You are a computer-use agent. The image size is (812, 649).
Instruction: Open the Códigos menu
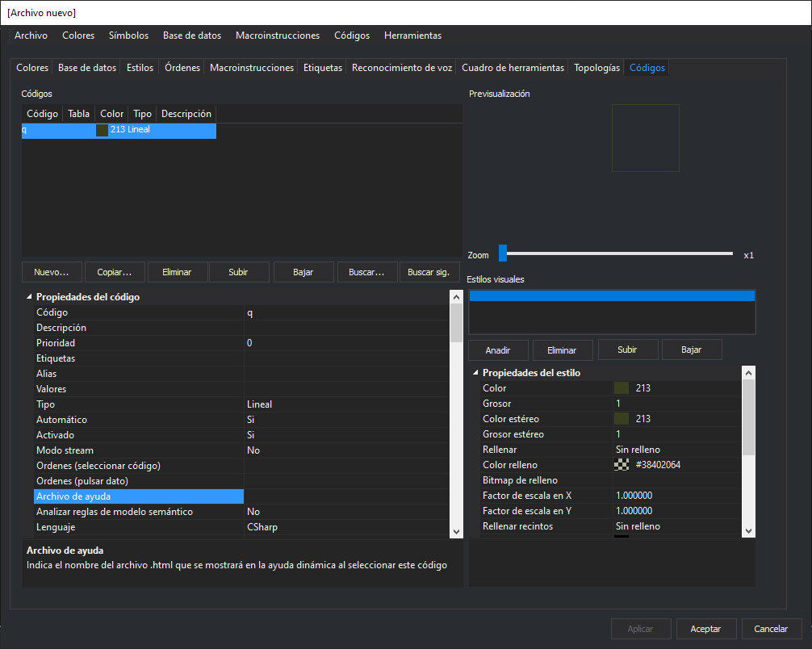coord(352,36)
